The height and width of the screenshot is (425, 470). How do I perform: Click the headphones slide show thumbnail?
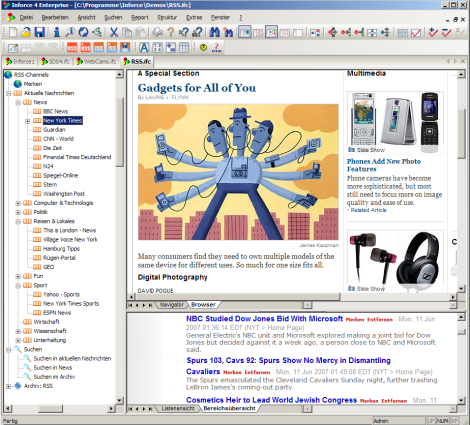[395, 260]
